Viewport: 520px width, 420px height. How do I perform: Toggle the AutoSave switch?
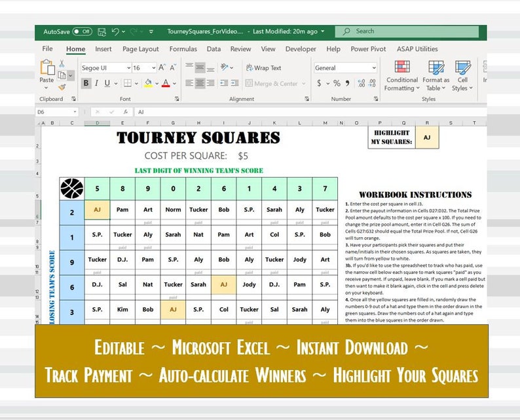(x=83, y=31)
